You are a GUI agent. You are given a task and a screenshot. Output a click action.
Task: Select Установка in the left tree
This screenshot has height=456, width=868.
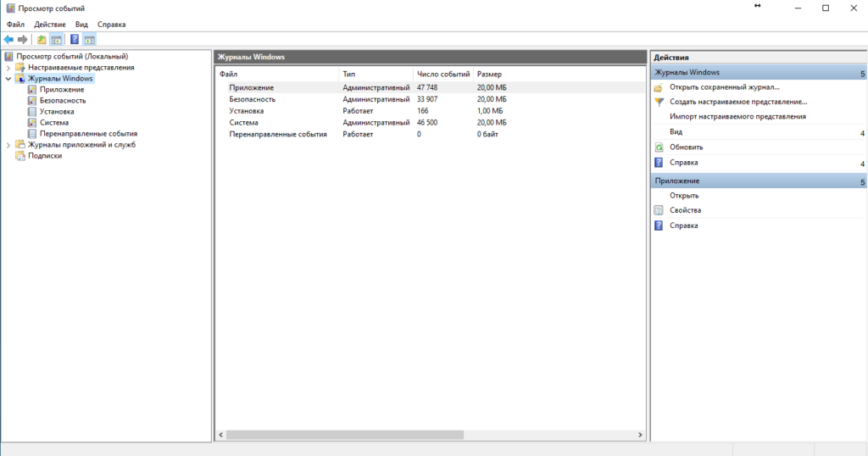click(x=57, y=111)
